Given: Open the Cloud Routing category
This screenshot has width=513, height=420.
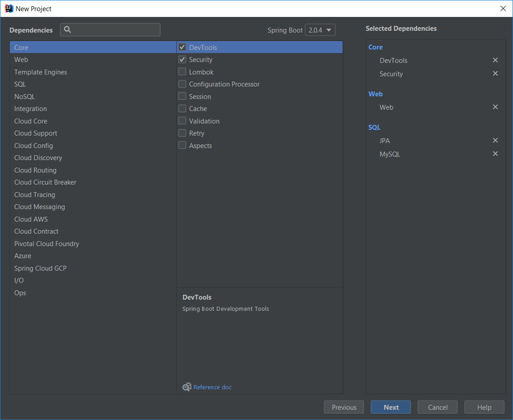Looking at the screenshot, I should [93, 170].
